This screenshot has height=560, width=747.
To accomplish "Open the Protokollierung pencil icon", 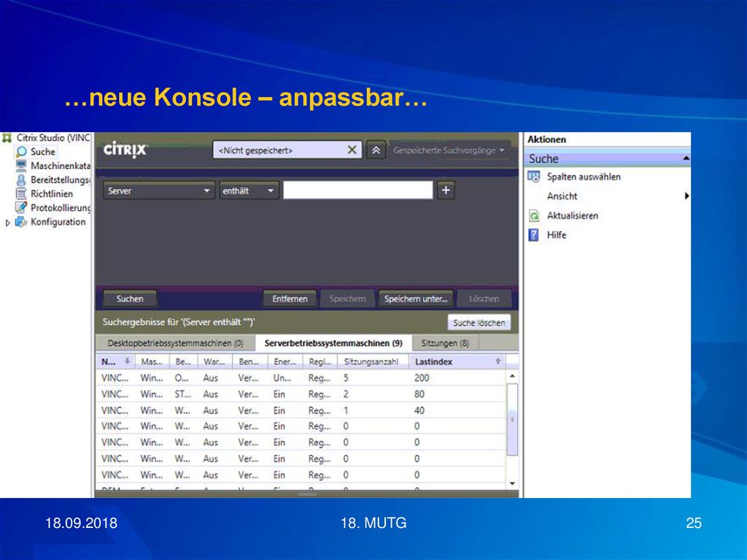I will (21, 208).
